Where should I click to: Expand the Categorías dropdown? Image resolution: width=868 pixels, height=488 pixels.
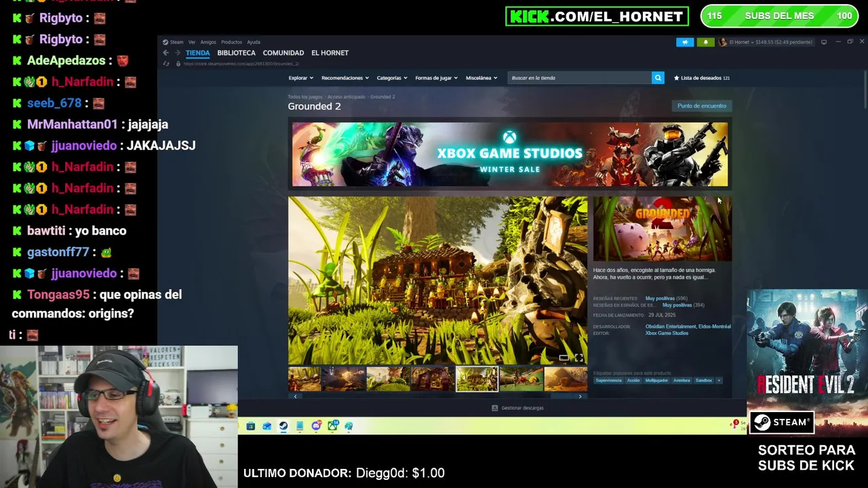point(392,78)
